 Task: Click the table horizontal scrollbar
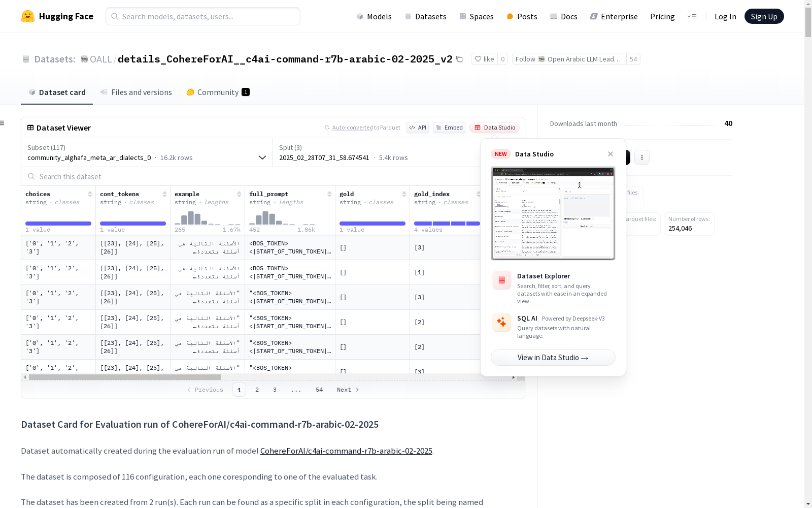tap(125, 377)
